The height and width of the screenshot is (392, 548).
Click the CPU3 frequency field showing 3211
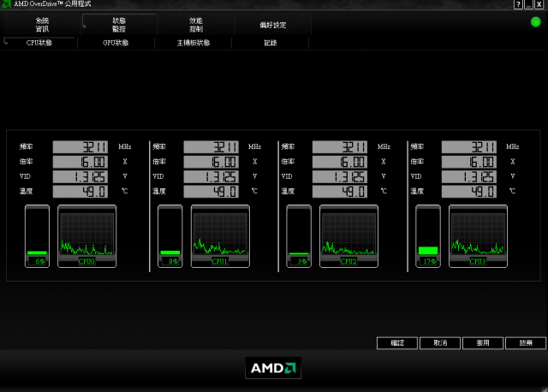(469, 147)
